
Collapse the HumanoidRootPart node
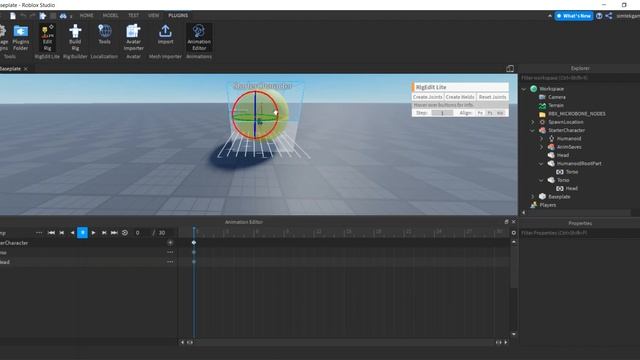click(542, 164)
